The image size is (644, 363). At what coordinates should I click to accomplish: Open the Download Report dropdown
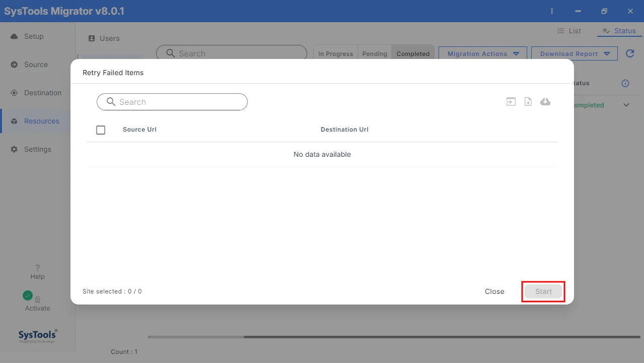(x=575, y=53)
